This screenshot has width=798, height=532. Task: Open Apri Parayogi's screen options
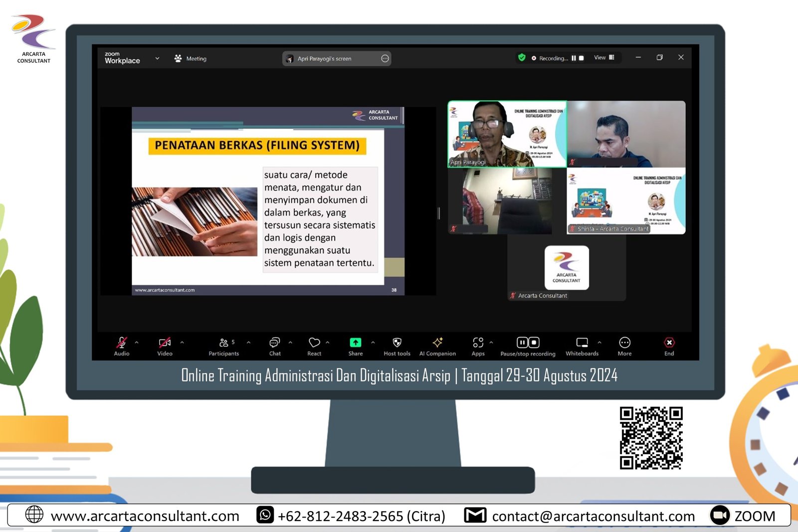pyautogui.click(x=385, y=59)
